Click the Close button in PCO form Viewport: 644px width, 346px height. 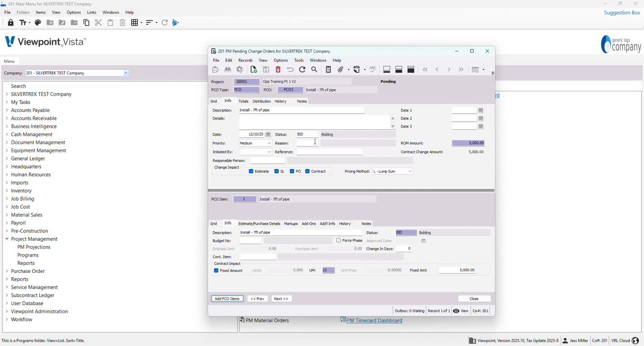tap(474, 299)
